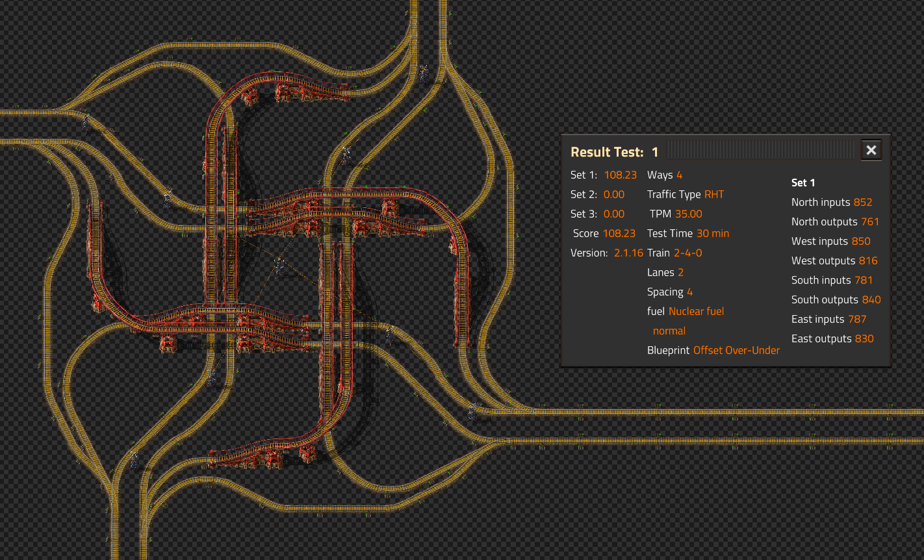Close the Result Test dialog
The image size is (924, 560).
coord(871,151)
